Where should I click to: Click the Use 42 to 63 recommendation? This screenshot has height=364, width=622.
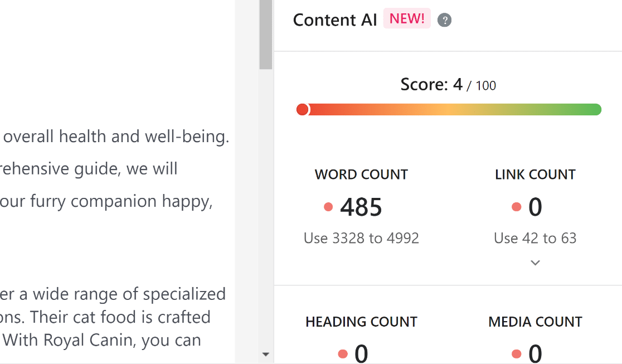pos(534,238)
